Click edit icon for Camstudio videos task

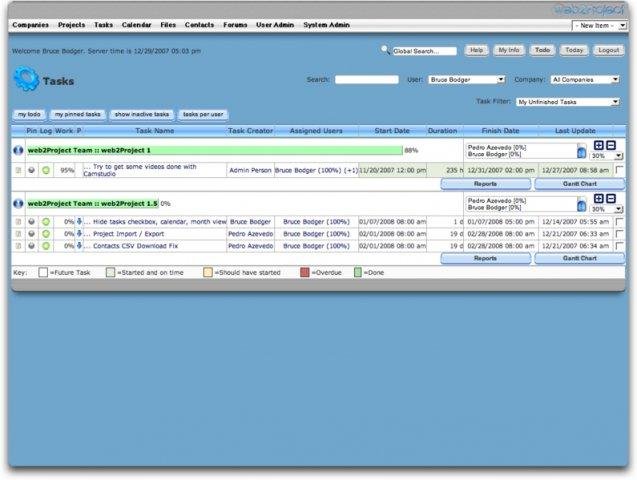(x=18, y=170)
